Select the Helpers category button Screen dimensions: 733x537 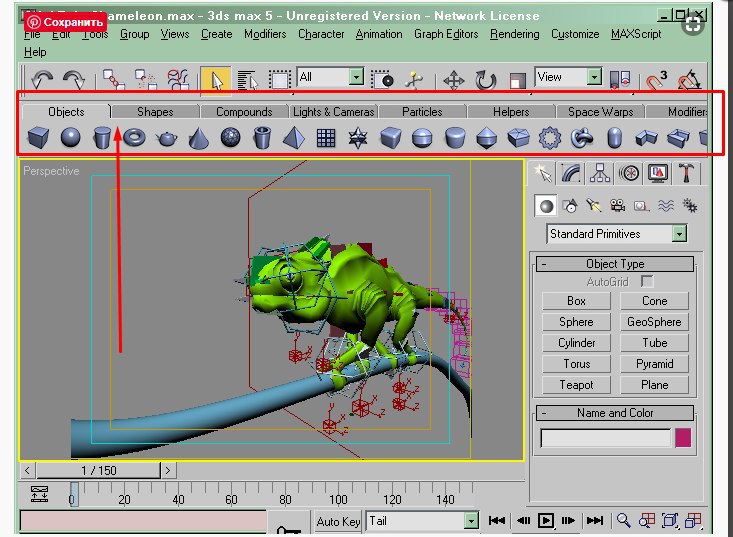tap(641, 206)
